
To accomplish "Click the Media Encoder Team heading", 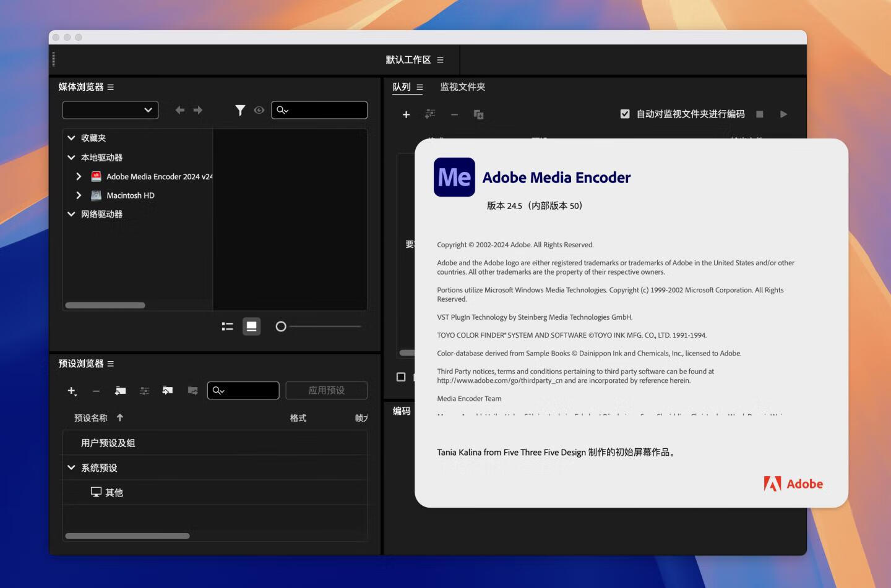I will click(469, 399).
